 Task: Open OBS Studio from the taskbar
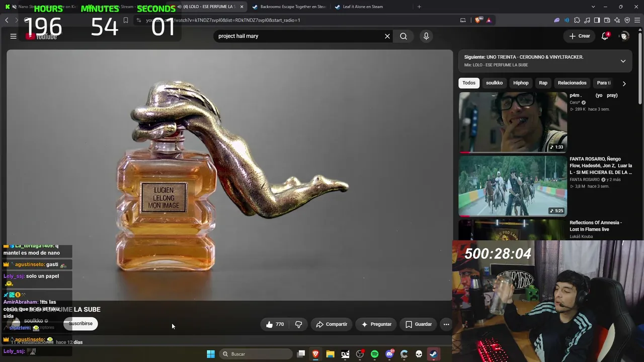click(360, 354)
